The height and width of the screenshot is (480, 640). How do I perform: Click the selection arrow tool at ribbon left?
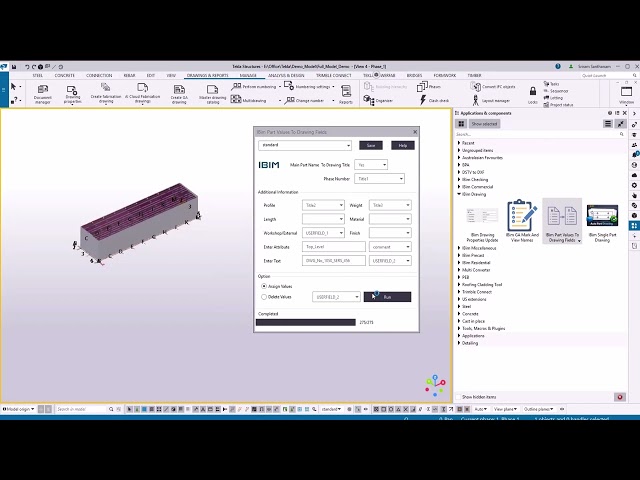13,87
